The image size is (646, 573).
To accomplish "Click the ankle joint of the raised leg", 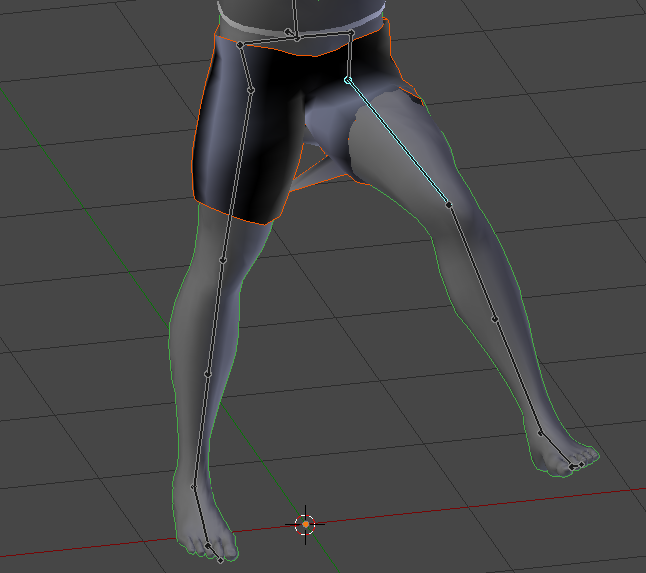I will coord(541,433).
